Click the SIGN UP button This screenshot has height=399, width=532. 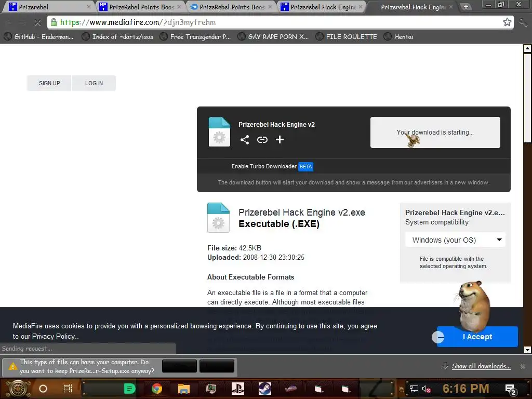pos(49,83)
